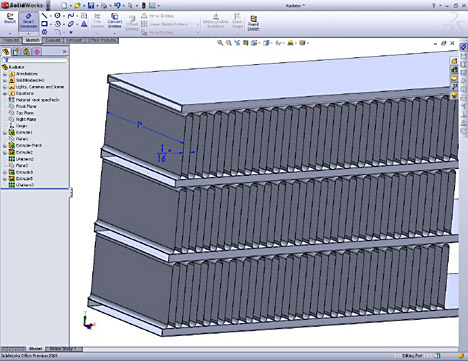The height and width of the screenshot is (361, 468).
Task: Click the Point sketch tool star icon
Action: pyautogui.click(x=71, y=32)
